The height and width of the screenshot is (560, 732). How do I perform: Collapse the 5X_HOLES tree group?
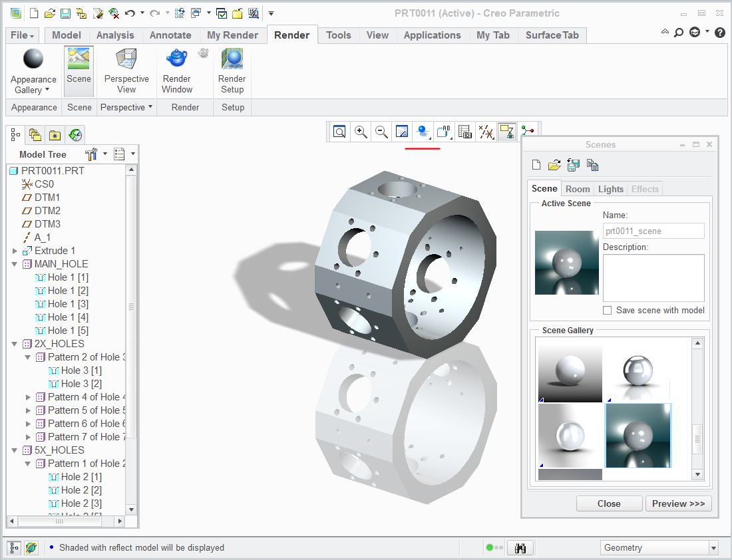tap(15, 450)
